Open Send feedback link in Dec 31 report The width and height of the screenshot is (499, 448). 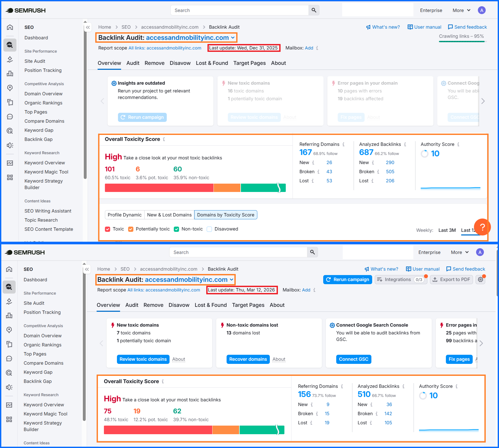pyautogui.click(x=467, y=27)
